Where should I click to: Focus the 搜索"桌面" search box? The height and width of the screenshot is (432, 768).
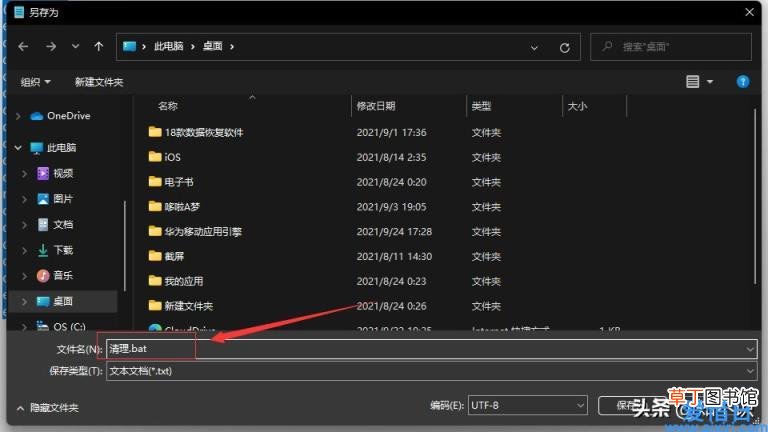click(671, 47)
